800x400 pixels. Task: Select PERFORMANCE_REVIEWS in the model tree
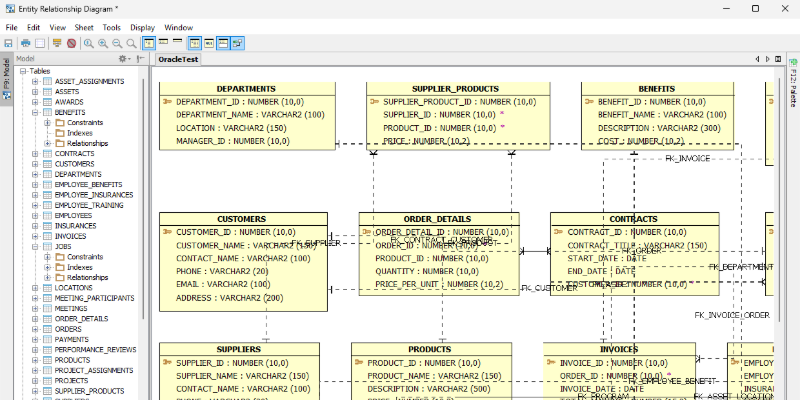click(96, 349)
